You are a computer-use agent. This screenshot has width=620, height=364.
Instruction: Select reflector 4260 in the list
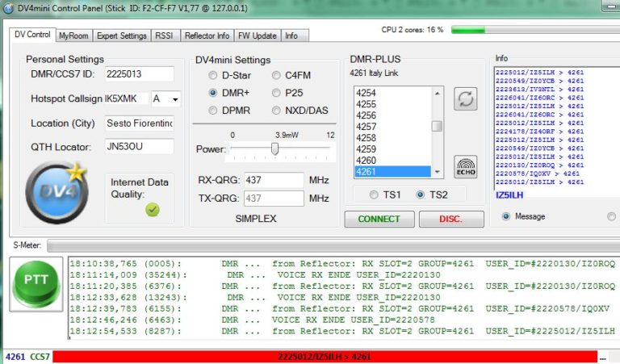(392, 161)
